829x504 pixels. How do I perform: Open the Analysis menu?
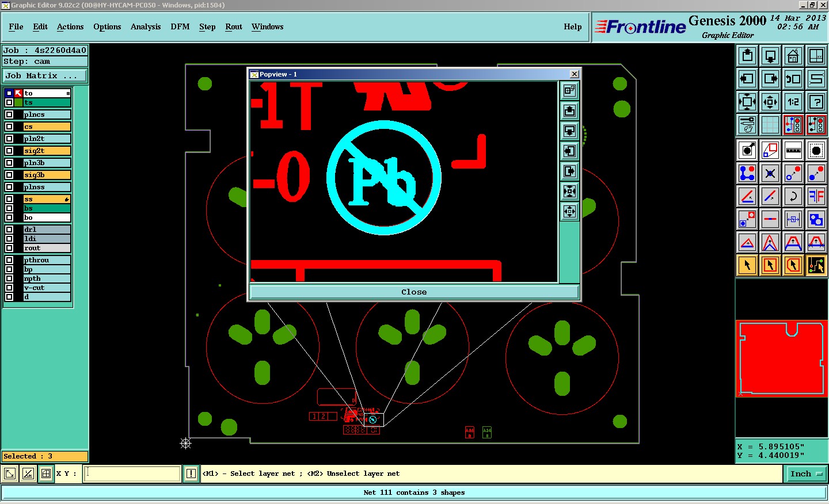(x=146, y=26)
